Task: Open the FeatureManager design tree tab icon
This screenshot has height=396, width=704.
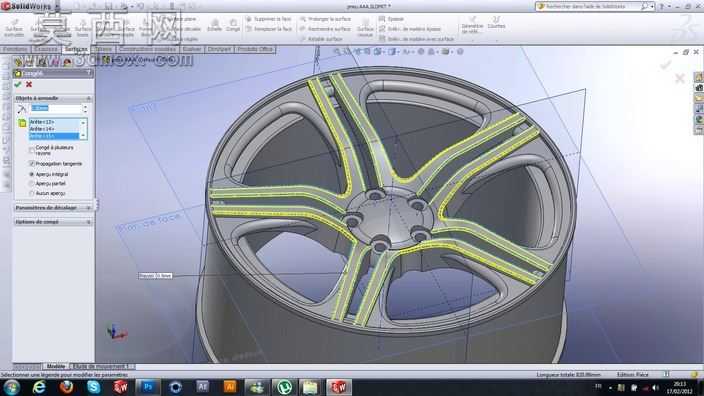Action: coord(18,62)
